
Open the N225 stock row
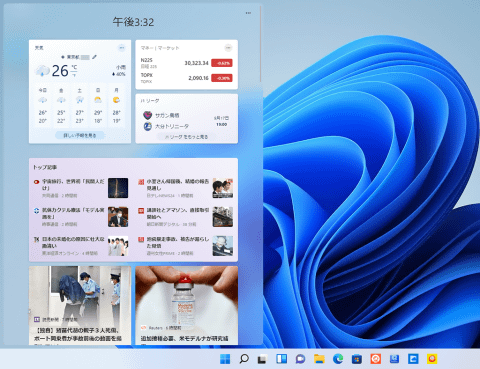point(186,63)
